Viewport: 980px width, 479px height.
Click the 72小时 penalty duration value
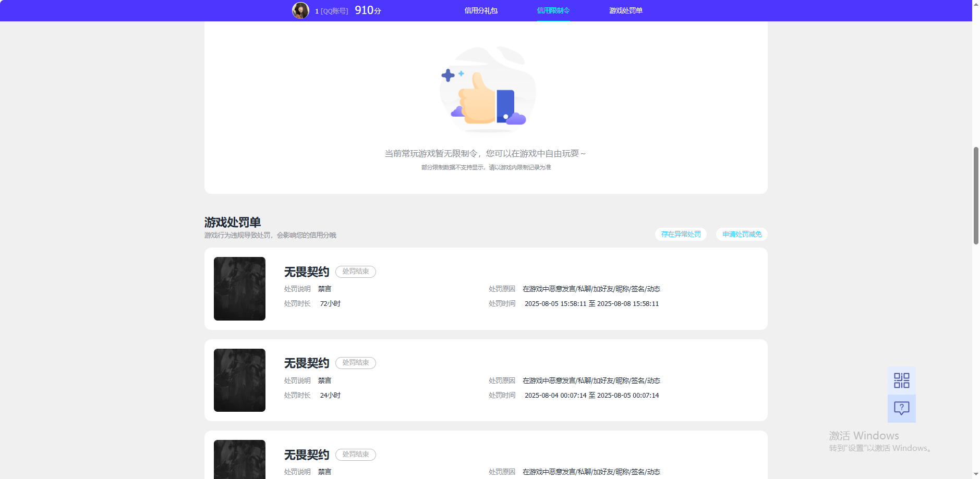[330, 303]
